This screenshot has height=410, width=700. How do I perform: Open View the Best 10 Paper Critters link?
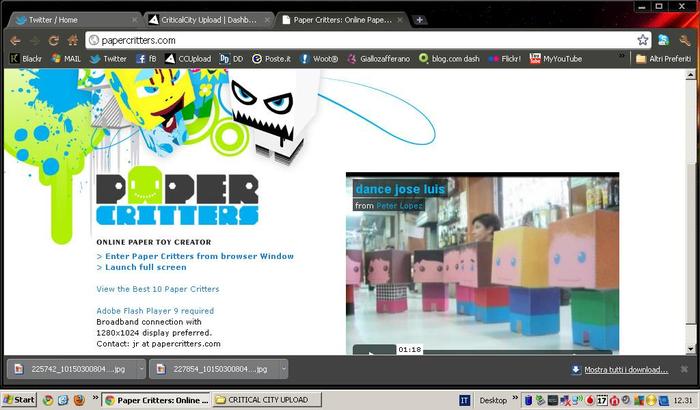coord(158,289)
